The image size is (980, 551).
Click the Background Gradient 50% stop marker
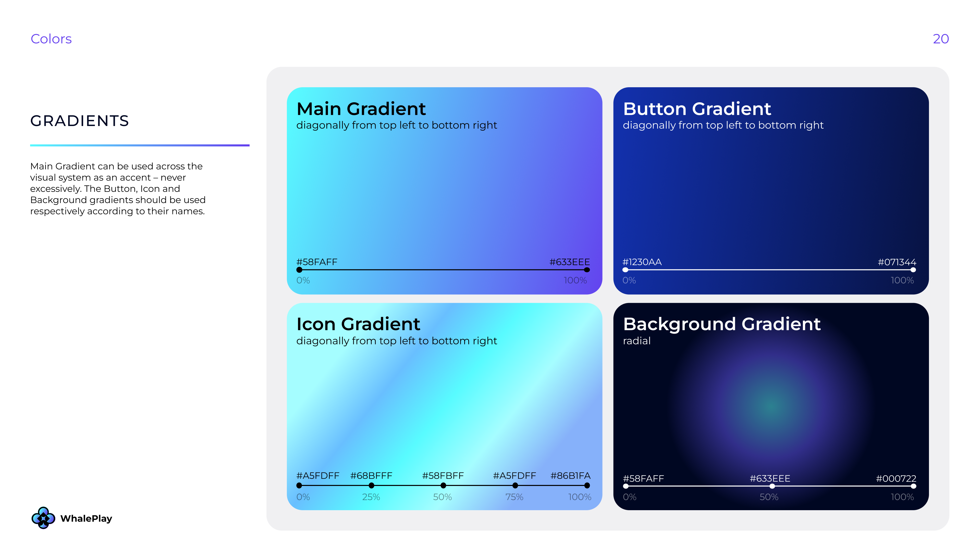(772, 486)
